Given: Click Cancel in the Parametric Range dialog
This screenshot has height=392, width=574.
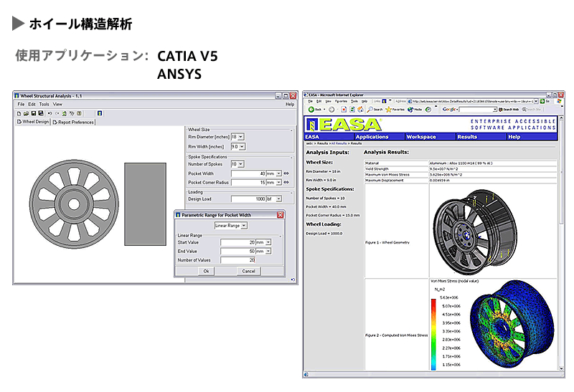Looking at the screenshot, I should (248, 272).
